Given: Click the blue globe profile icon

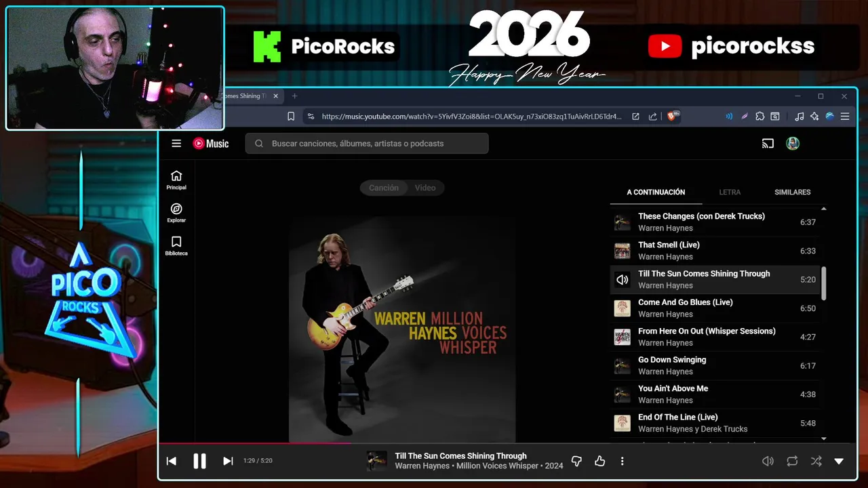Looking at the screenshot, I should point(829,117).
